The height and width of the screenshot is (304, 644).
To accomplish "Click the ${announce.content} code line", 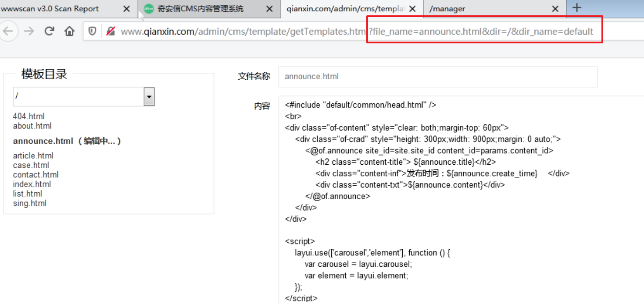I will click(410, 185).
